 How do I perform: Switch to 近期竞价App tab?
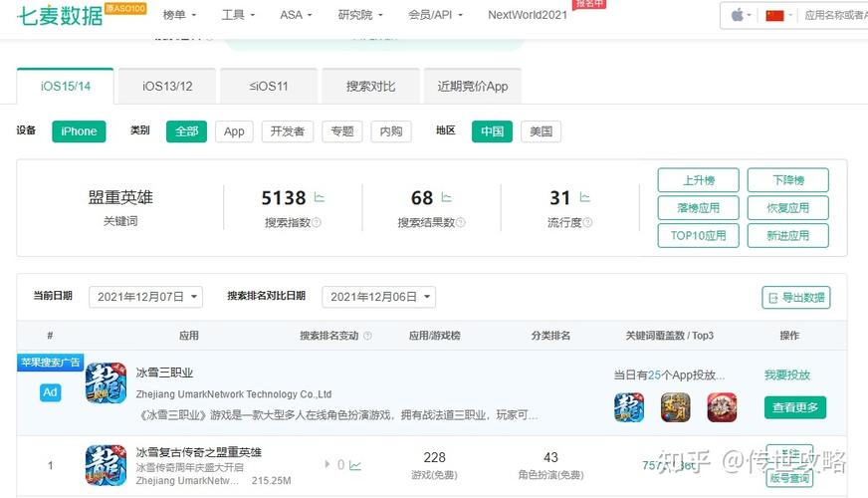coord(472,87)
